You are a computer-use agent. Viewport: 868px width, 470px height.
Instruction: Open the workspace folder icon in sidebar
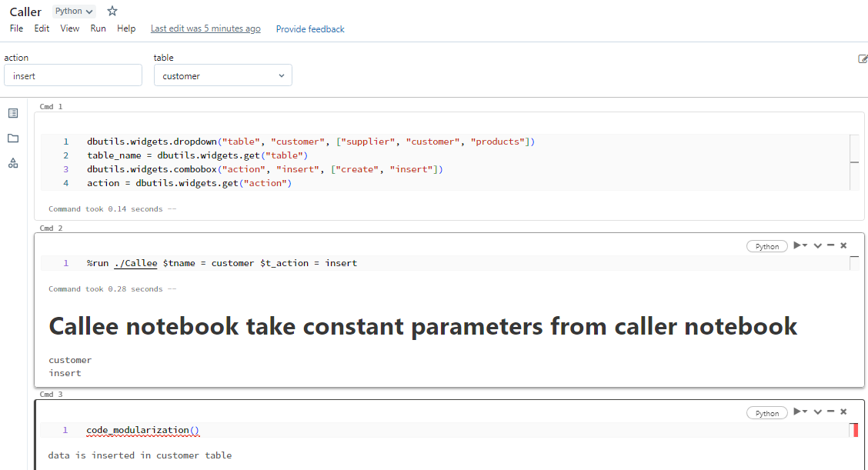click(12, 138)
